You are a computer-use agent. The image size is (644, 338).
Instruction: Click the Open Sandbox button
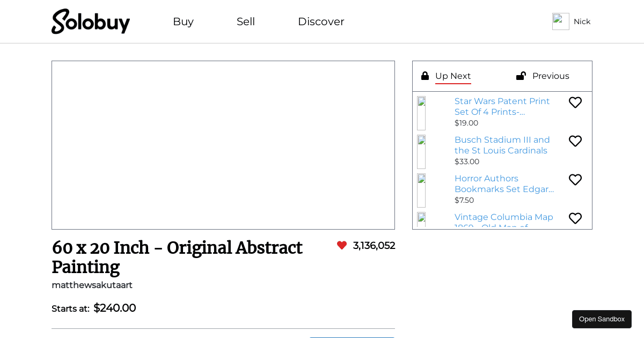coord(602,319)
